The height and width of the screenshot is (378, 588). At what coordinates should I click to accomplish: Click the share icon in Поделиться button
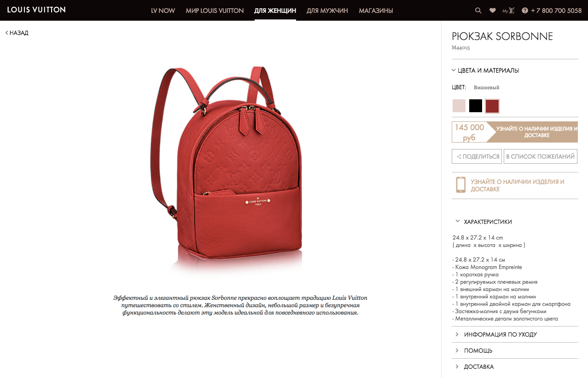(459, 157)
